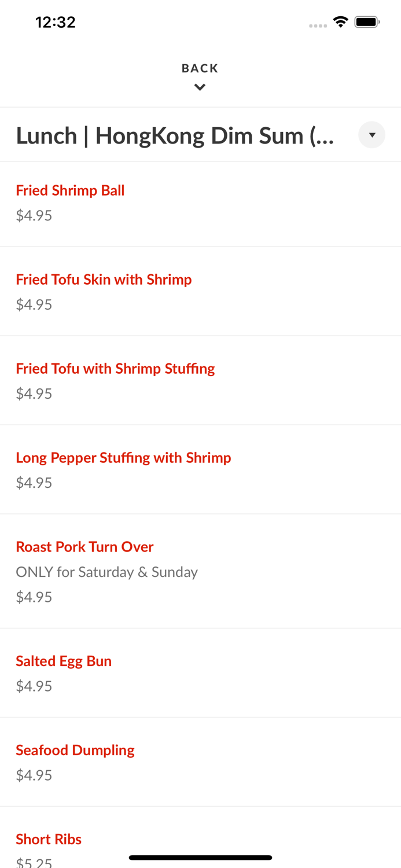Tap the 12:32 clock in status bar

click(56, 22)
